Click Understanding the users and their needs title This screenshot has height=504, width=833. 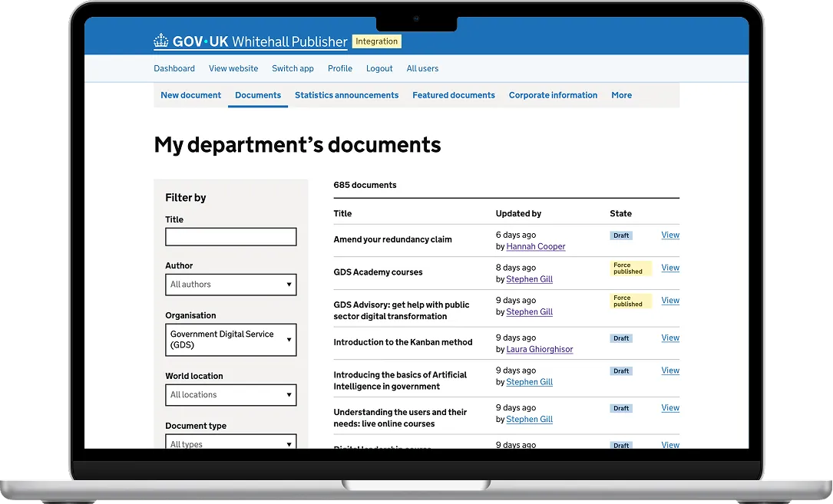coord(400,418)
